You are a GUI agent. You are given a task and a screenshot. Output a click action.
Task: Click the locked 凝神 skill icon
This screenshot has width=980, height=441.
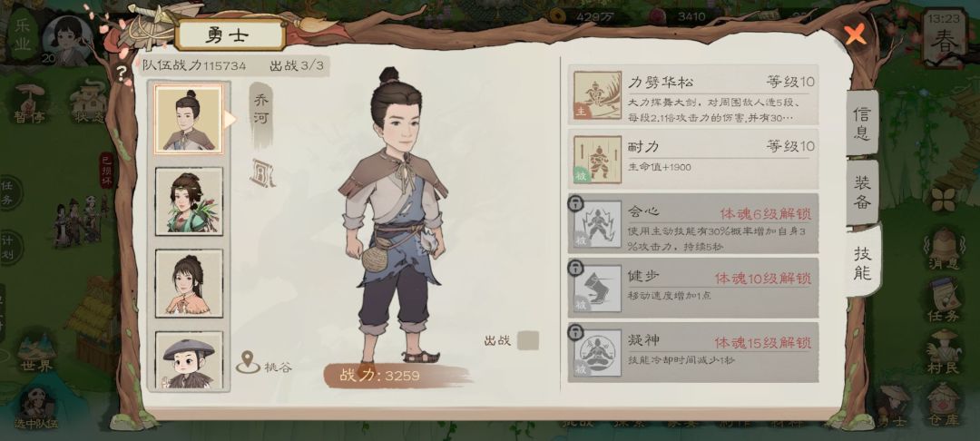pos(597,353)
